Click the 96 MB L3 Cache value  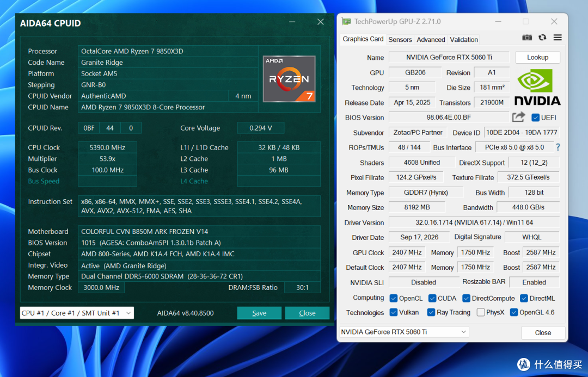coord(279,170)
